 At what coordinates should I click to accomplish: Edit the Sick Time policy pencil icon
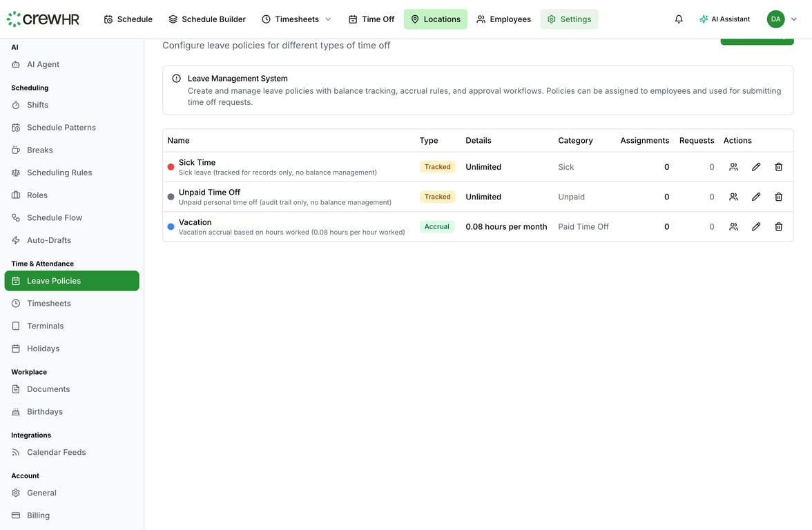point(756,167)
